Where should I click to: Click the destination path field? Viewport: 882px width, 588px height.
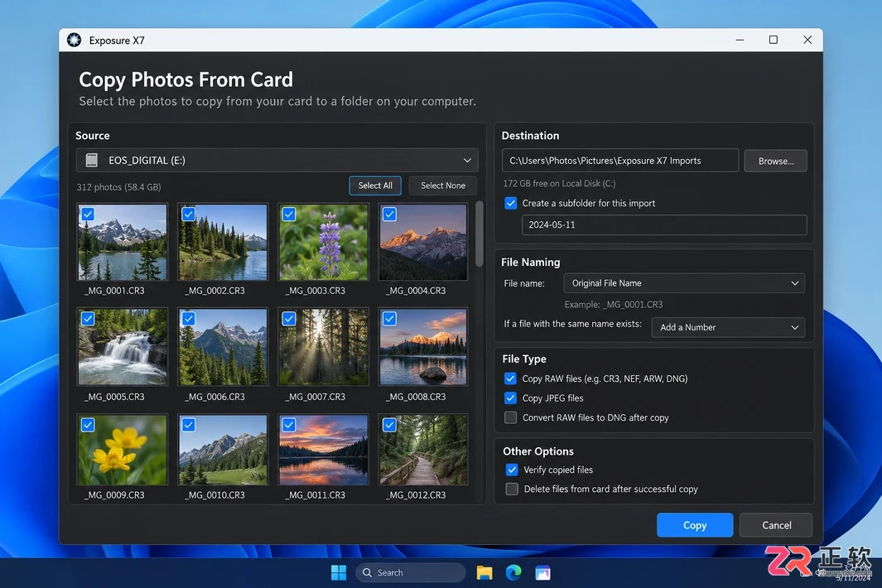tap(619, 161)
